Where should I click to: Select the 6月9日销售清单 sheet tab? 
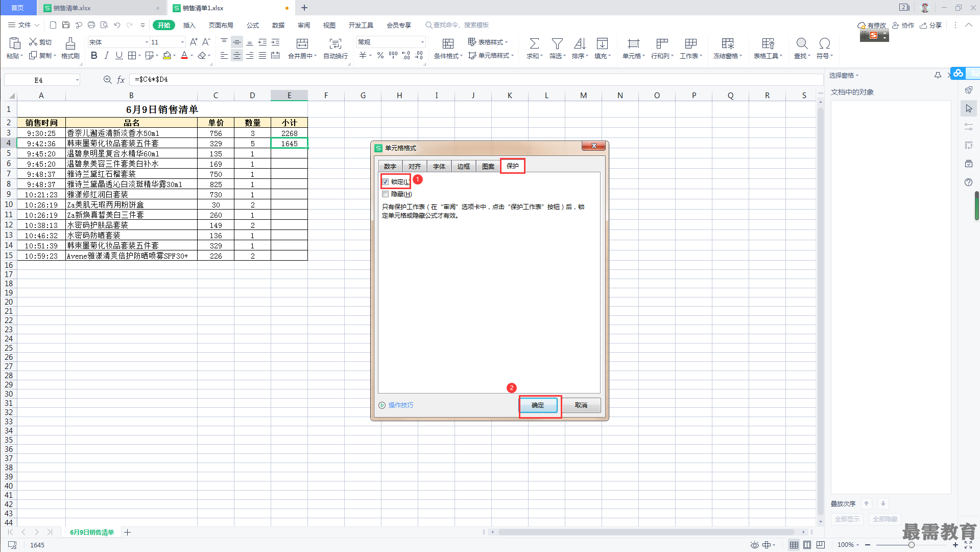tap(92, 533)
